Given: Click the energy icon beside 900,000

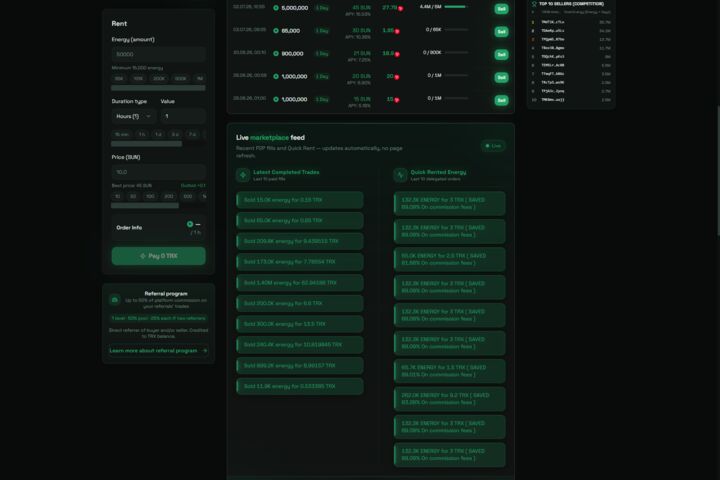Looking at the screenshot, I should [x=276, y=53].
